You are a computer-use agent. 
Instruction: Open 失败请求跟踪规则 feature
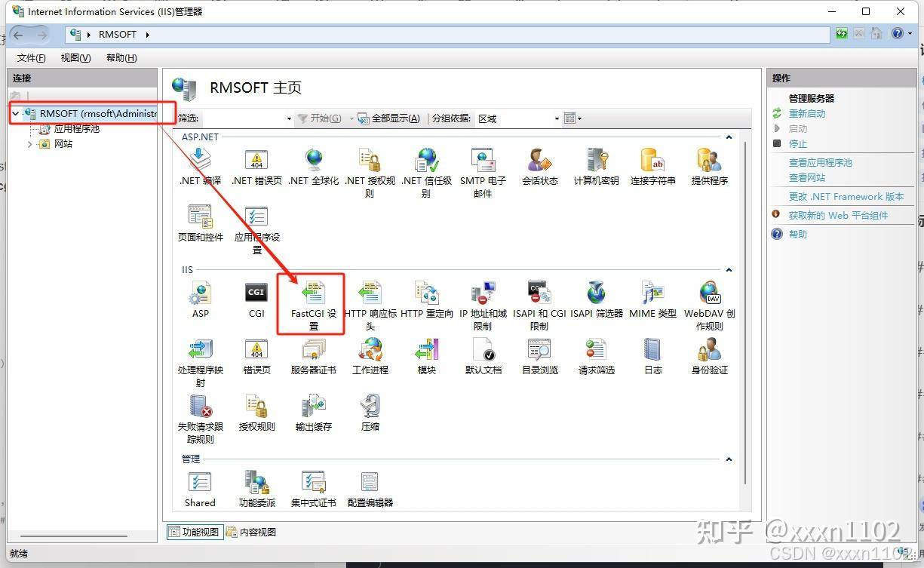coord(200,419)
